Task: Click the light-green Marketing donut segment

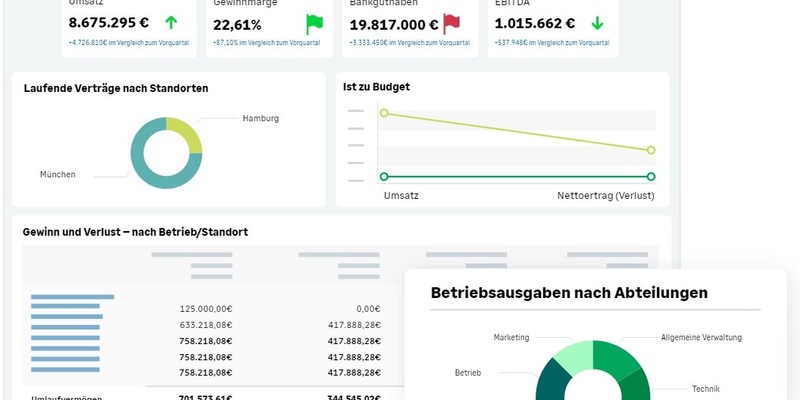Action: (574, 356)
